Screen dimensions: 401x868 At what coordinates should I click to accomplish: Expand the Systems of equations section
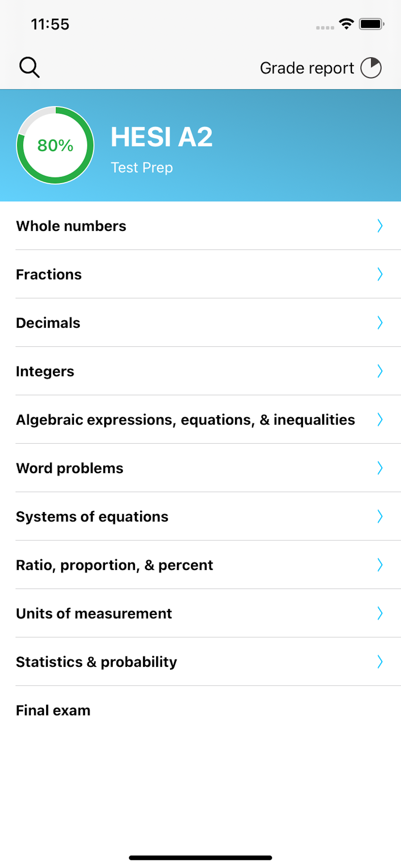(x=200, y=517)
